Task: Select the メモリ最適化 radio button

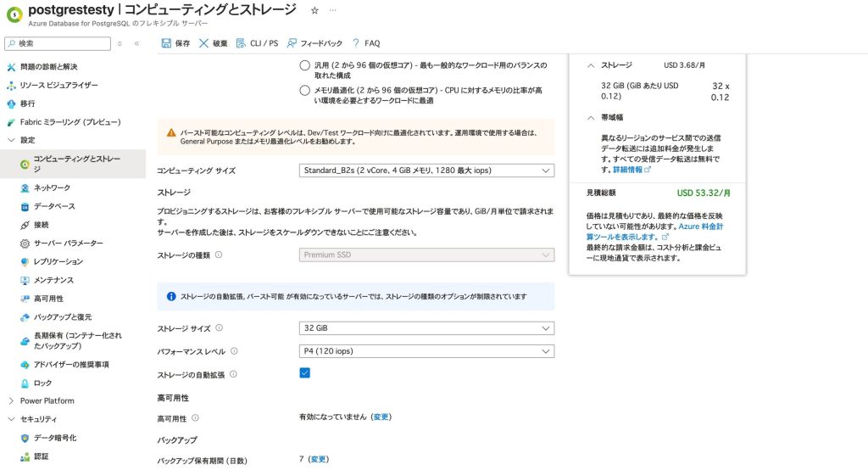Action: click(x=305, y=90)
